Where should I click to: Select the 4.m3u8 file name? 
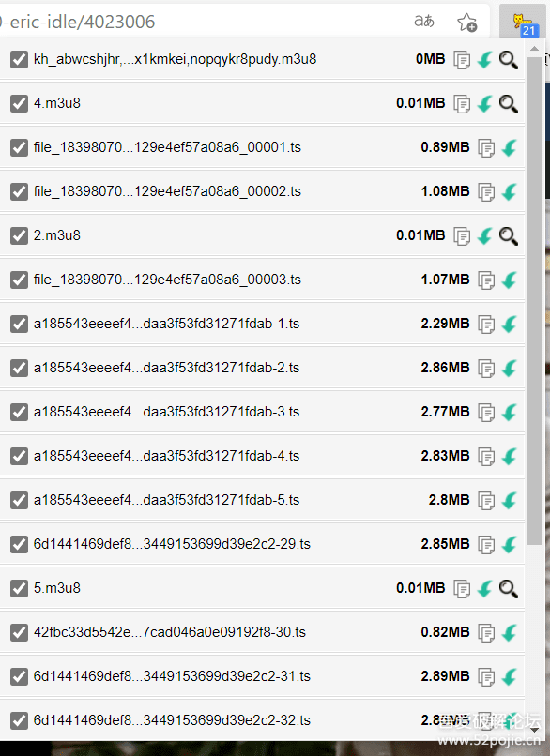tap(57, 103)
